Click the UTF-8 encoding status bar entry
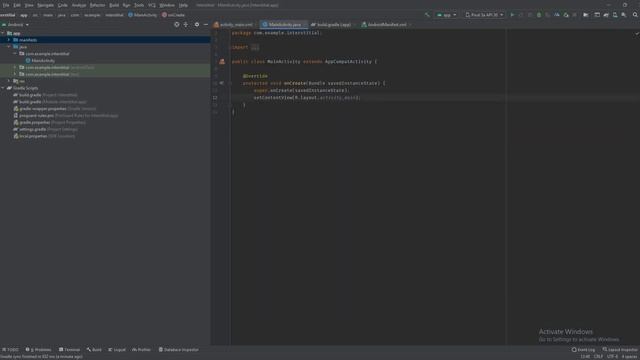Image resolution: width=640 pixels, height=360 pixels. click(x=612, y=357)
